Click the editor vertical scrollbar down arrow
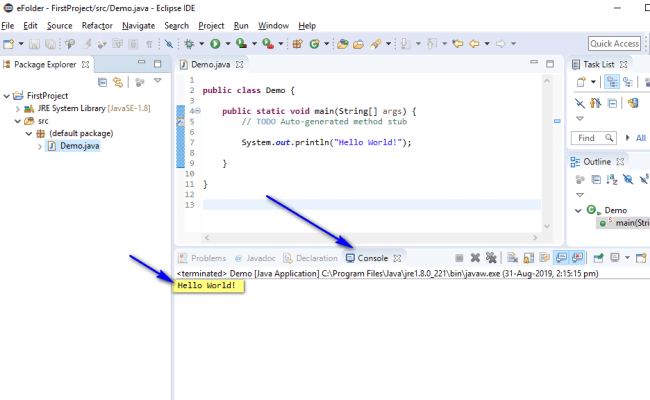Viewport: 650px width, 400px height. tap(547, 226)
